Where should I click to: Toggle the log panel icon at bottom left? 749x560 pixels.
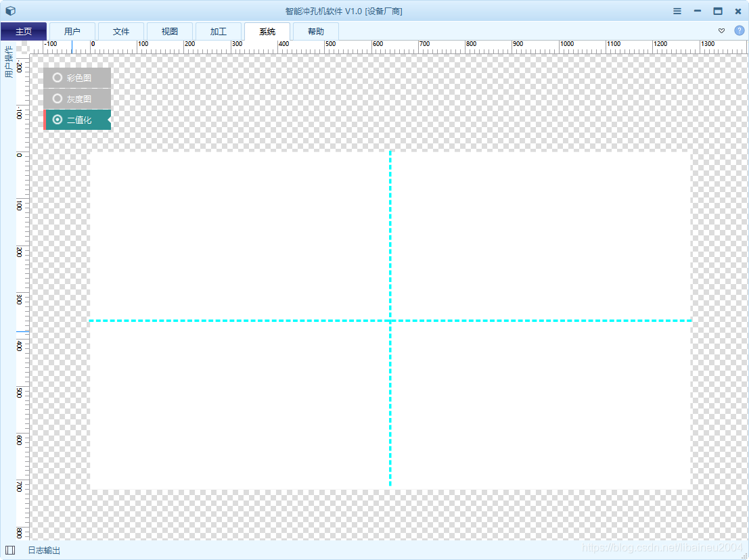click(x=10, y=550)
